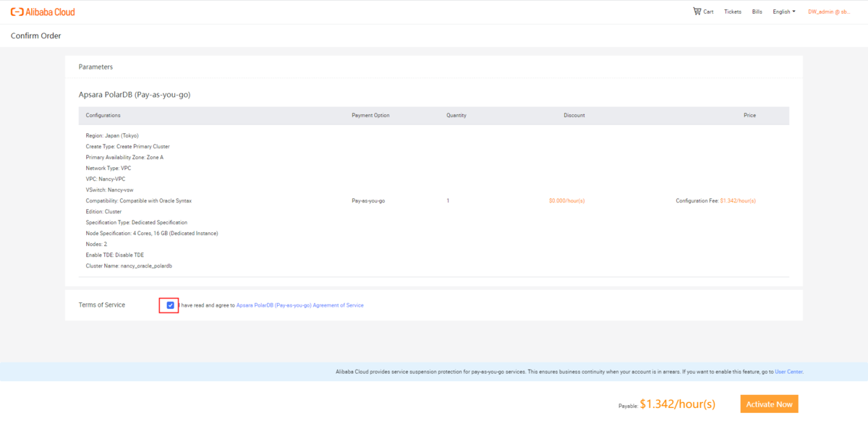Image resolution: width=868 pixels, height=426 pixels.
Task: Click the Alibaba Cloud logo
Action: 43,12
